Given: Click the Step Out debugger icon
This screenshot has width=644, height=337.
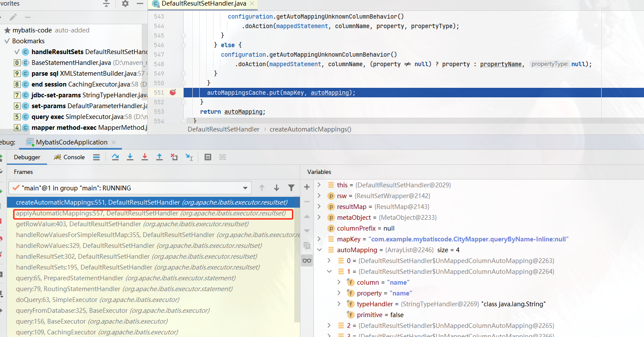Looking at the screenshot, I should (x=159, y=157).
